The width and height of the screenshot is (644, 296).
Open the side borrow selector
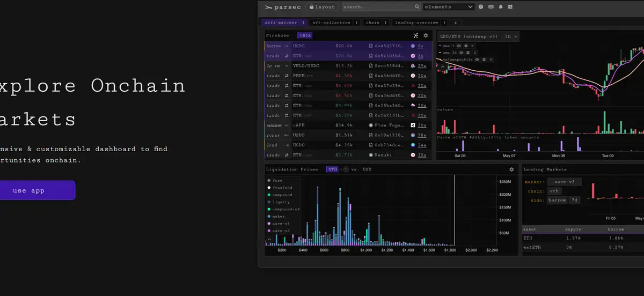pyautogui.click(x=557, y=200)
